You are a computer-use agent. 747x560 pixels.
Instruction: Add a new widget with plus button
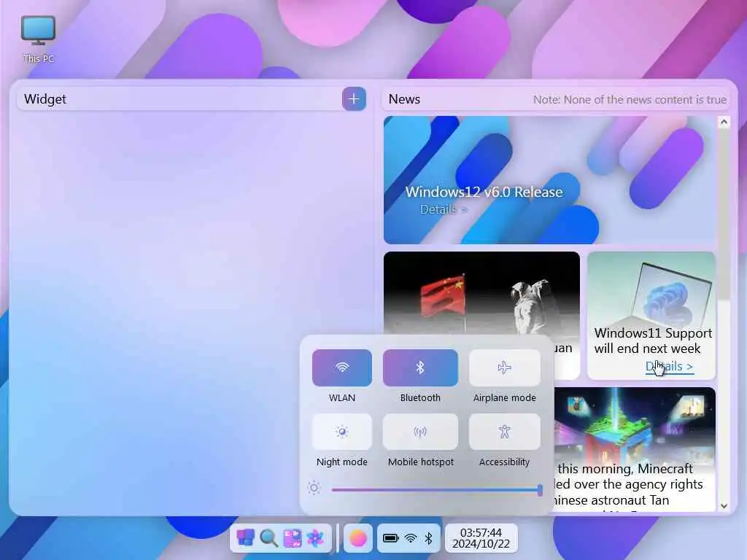tap(354, 99)
